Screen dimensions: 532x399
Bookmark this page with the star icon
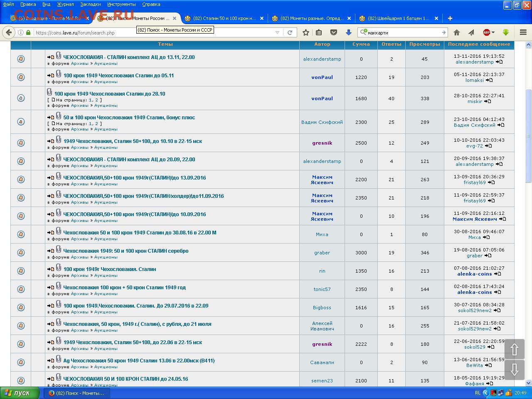[306, 32]
